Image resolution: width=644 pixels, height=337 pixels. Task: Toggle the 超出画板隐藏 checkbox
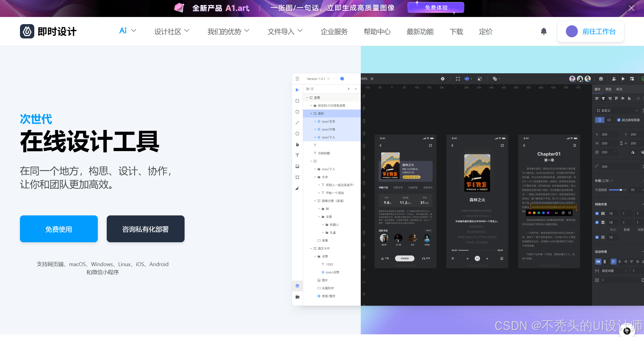pyautogui.click(x=619, y=120)
